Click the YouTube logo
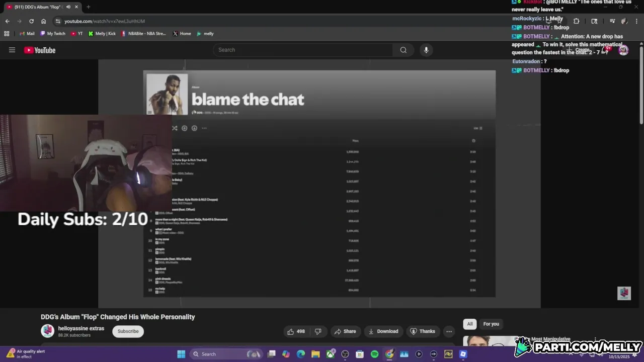 point(40,50)
